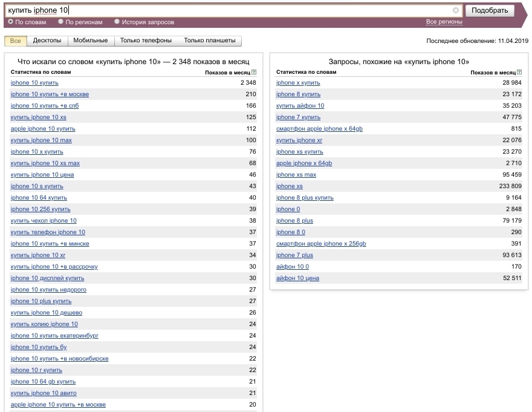Open 'смартфон apple iphone x 256gb' link
Screen dimensions: 532x412
pos(321,244)
